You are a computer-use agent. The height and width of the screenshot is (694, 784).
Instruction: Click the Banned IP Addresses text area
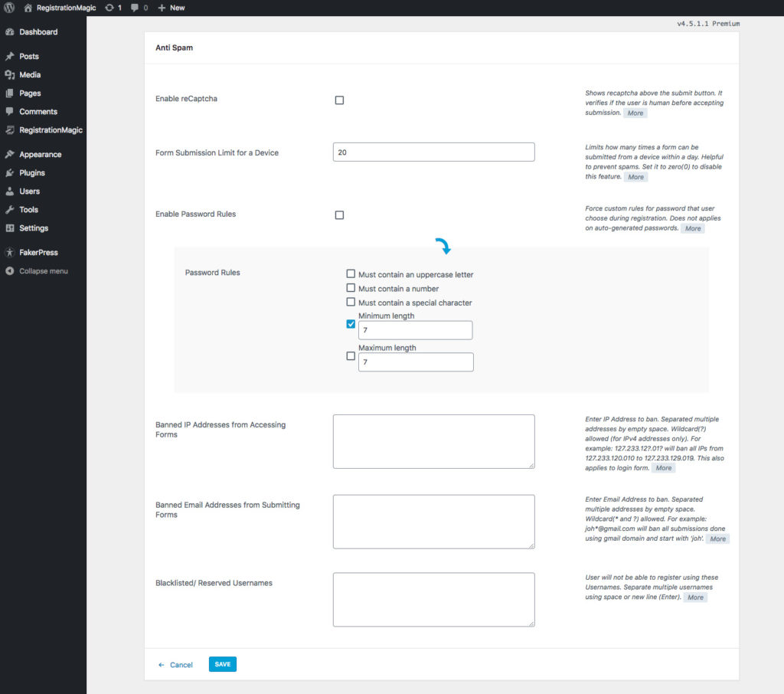tap(433, 441)
